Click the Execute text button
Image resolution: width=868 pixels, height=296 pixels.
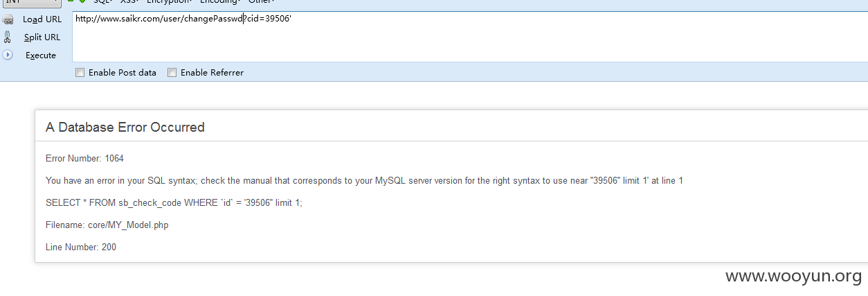pyautogui.click(x=41, y=55)
